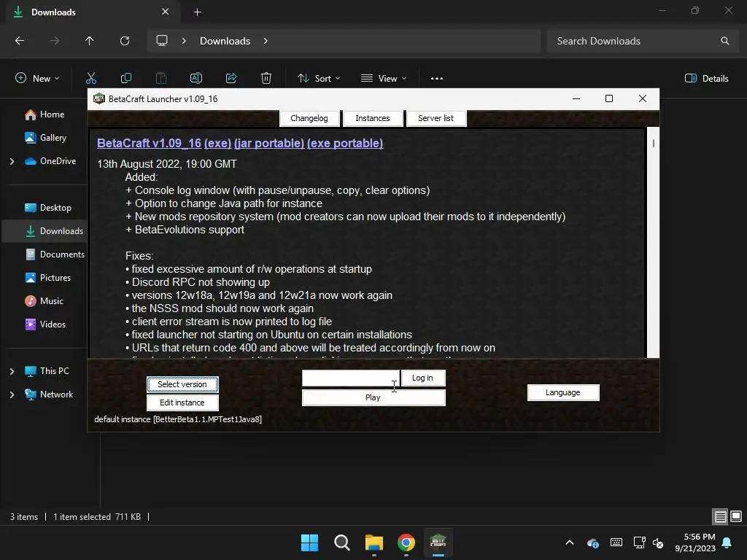Open taskbar Search

(341, 542)
